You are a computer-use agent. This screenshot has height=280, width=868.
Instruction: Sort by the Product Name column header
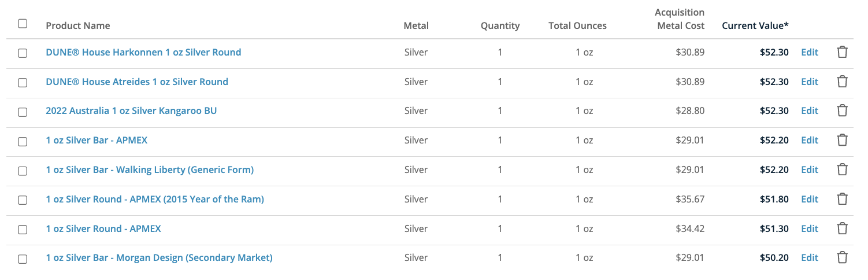pyautogui.click(x=78, y=25)
